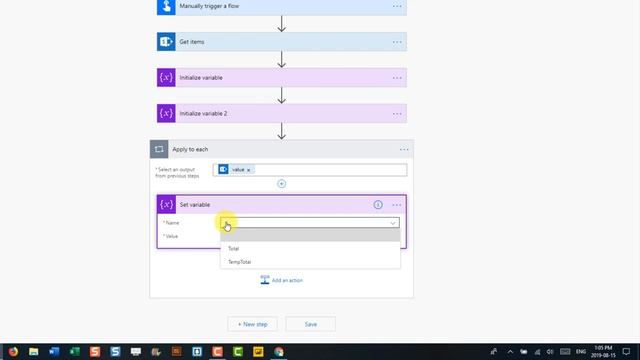Click the ENG language indicator
This screenshot has height=360, width=640.
pos(581,351)
